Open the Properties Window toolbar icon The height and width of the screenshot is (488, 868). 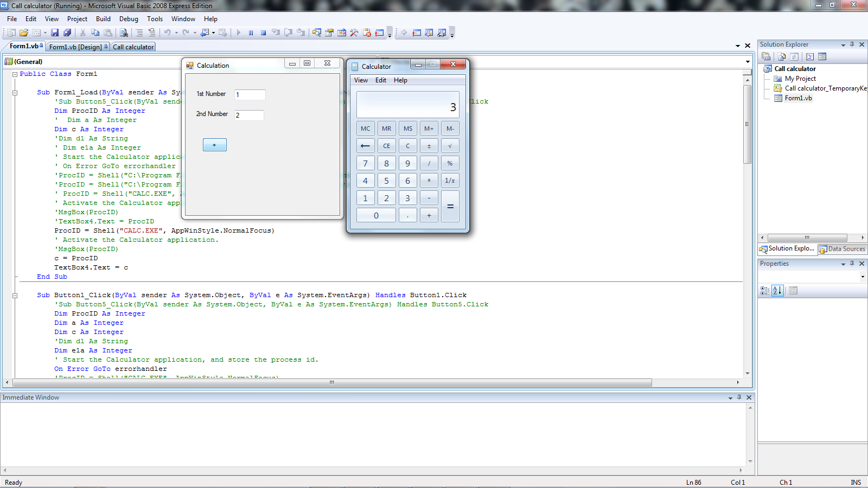click(329, 33)
